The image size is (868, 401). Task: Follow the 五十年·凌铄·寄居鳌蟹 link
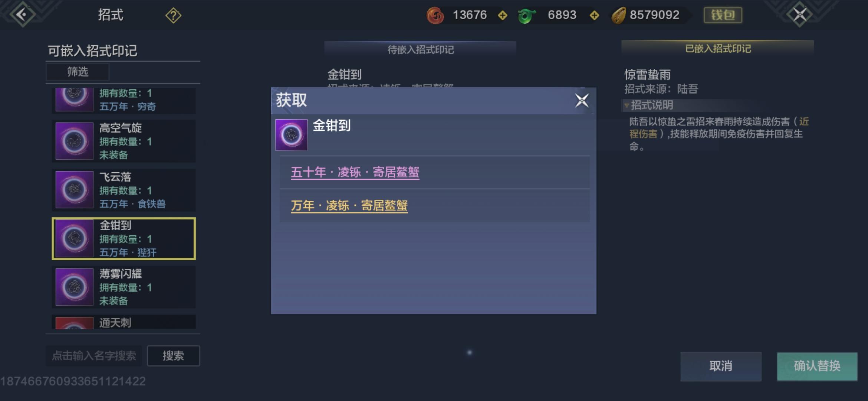coord(355,172)
